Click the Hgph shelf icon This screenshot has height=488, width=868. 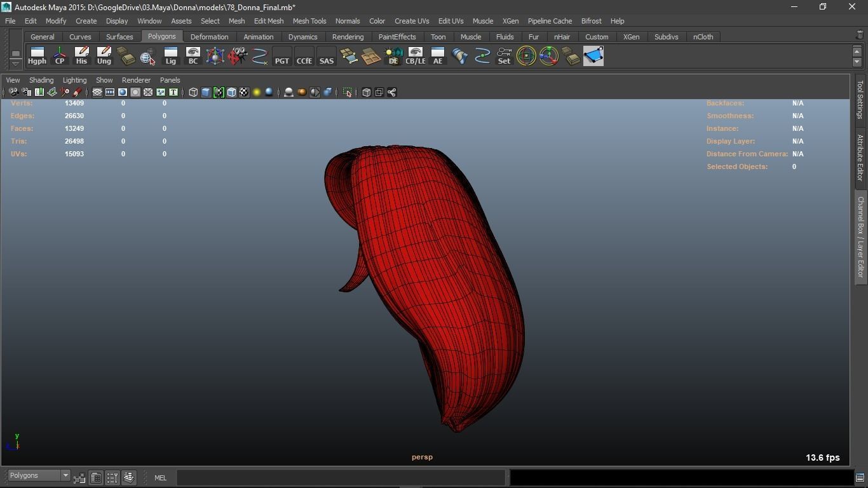(x=37, y=56)
